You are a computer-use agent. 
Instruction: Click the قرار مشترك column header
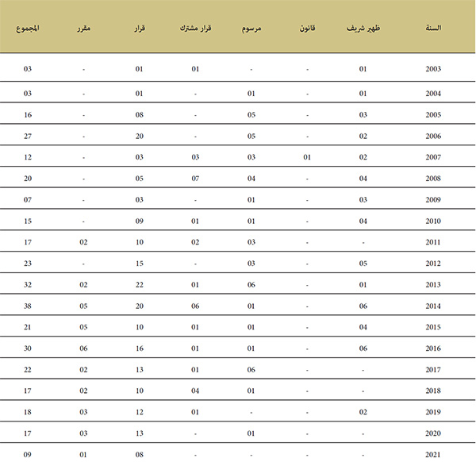point(195,29)
